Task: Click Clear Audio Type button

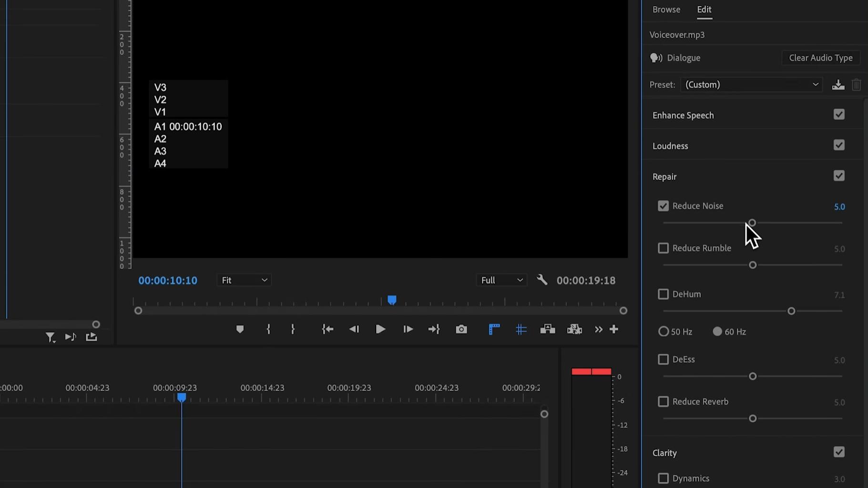Action: tap(821, 58)
